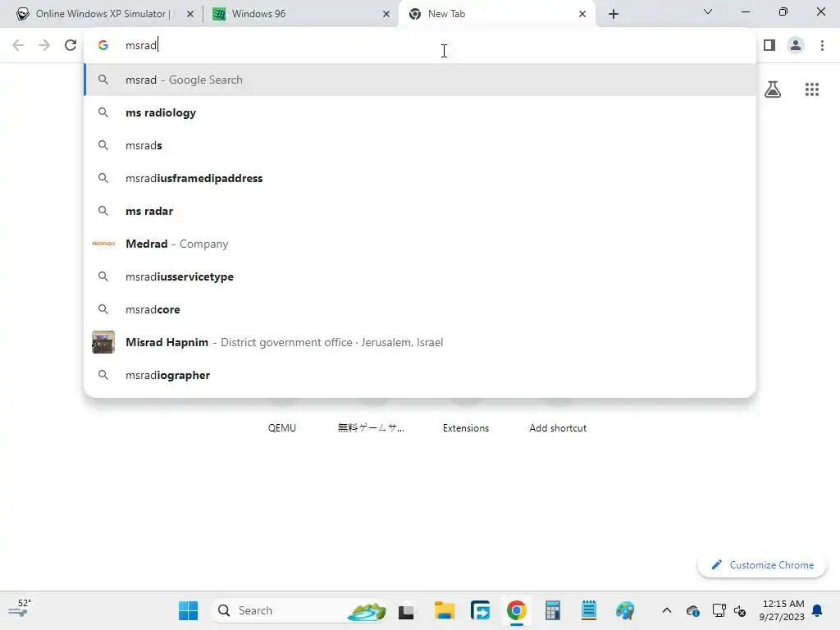Click the Customize Chrome button
The width and height of the screenshot is (840, 630).
(x=762, y=565)
